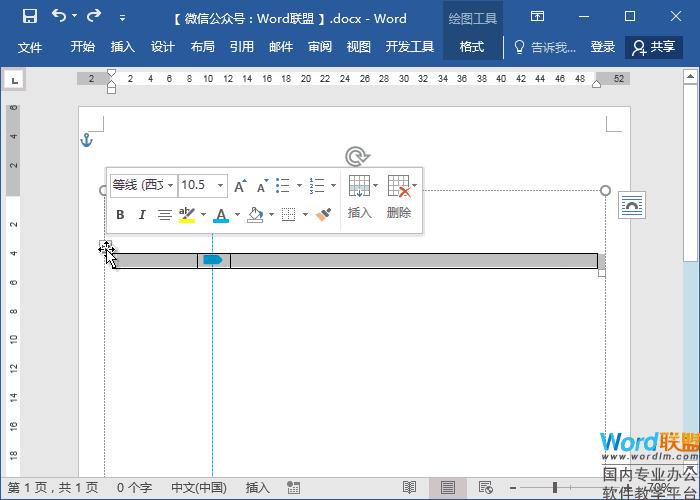Click page count 第 1 页，共 1 页
The image size is (700, 500).
click(x=53, y=488)
